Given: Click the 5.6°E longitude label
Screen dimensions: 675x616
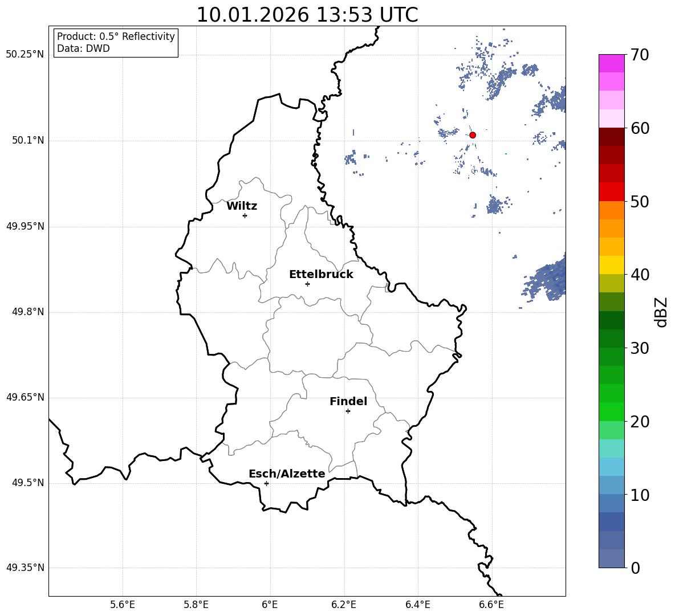Looking at the screenshot, I should click(x=123, y=605).
